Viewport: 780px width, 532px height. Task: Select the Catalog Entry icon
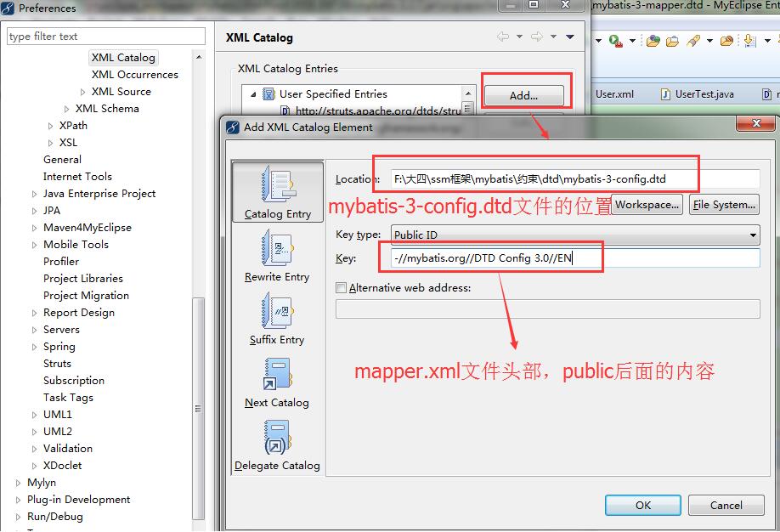tap(278, 184)
